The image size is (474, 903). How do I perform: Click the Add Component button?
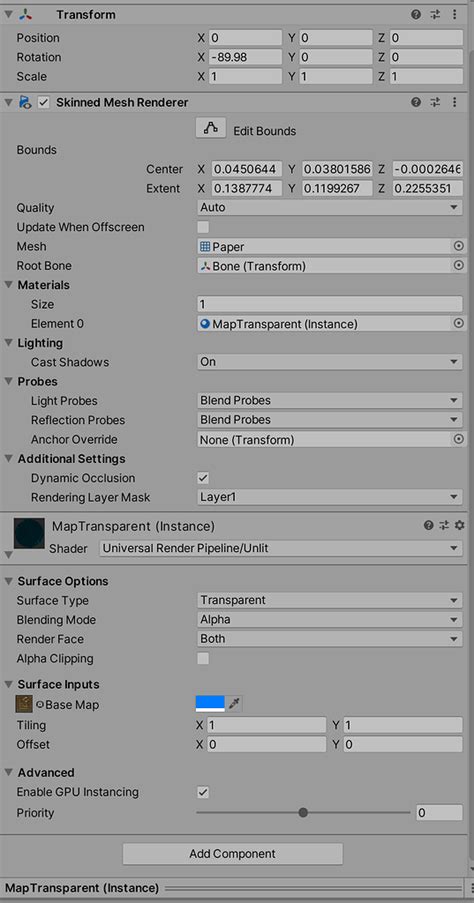point(233,853)
